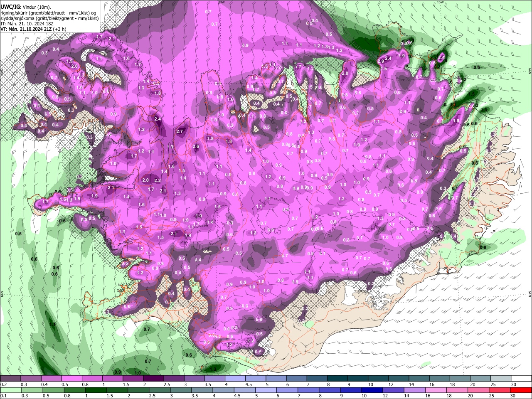The width and height of the screenshot is (532, 399).
Task: Click the bright pink 0.5–0.8 swatch in upper legend row
Action: click(x=72, y=379)
